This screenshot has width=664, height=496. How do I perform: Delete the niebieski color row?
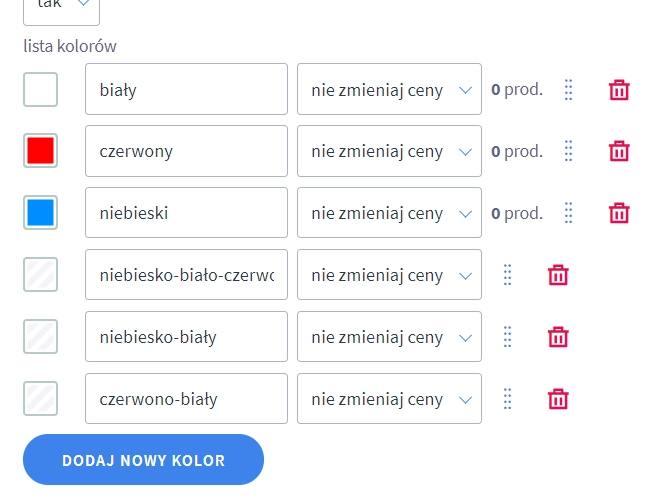pyautogui.click(x=619, y=213)
